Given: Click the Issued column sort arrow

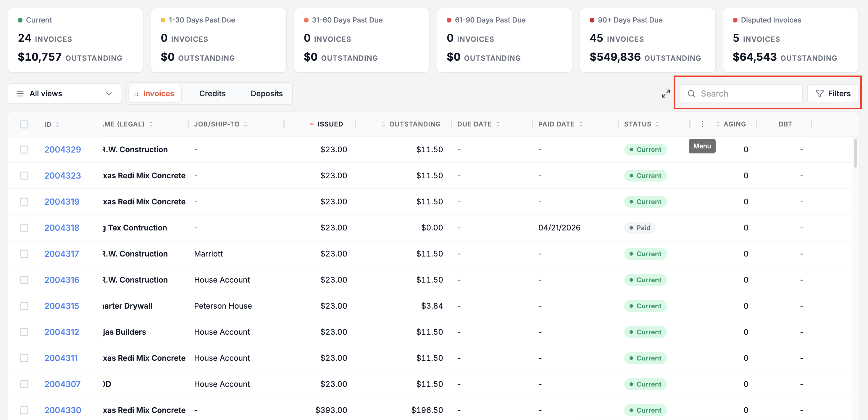Looking at the screenshot, I should (312, 124).
